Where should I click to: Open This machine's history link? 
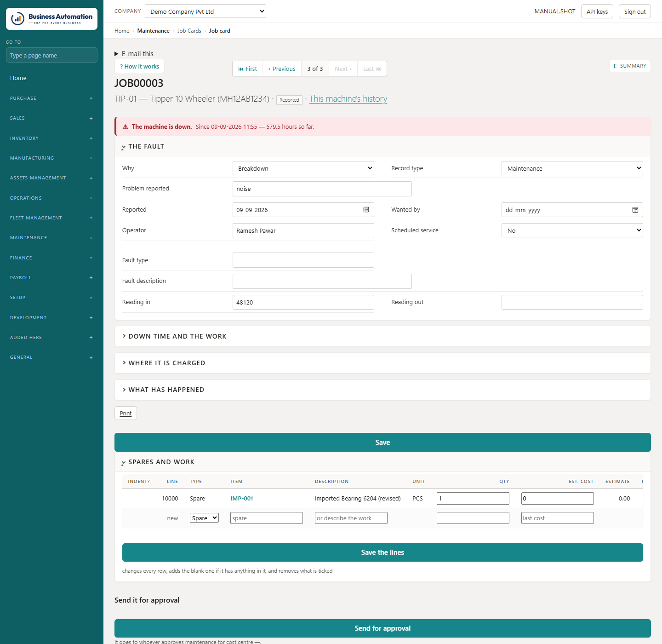pyautogui.click(x=348, y=99)
